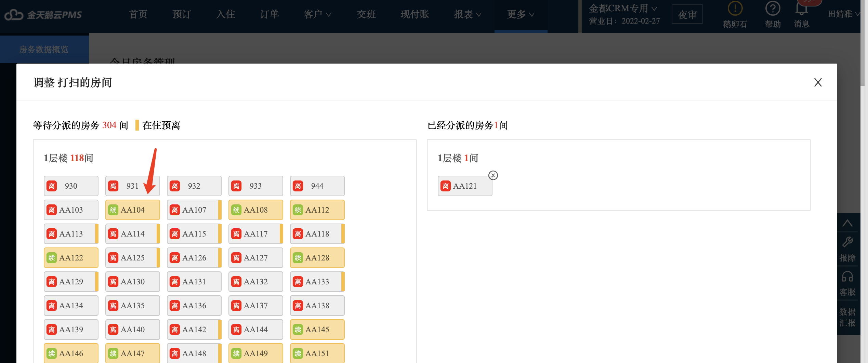Image resolution: width=868 pixels, height=363 pixels.
Task: Select continuing-stay room AA145
Action: pos(317,330)
